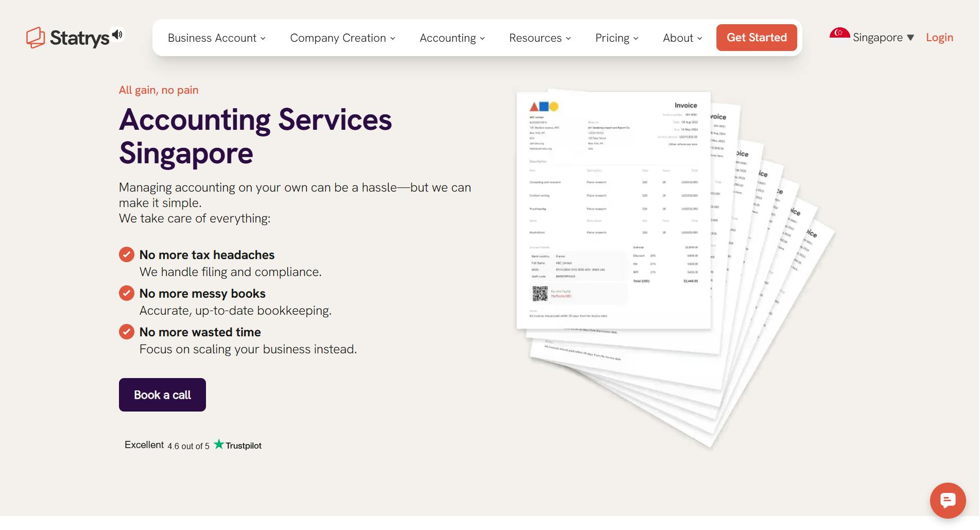Click "No more wasted time" text

click(x=200, y=332)
